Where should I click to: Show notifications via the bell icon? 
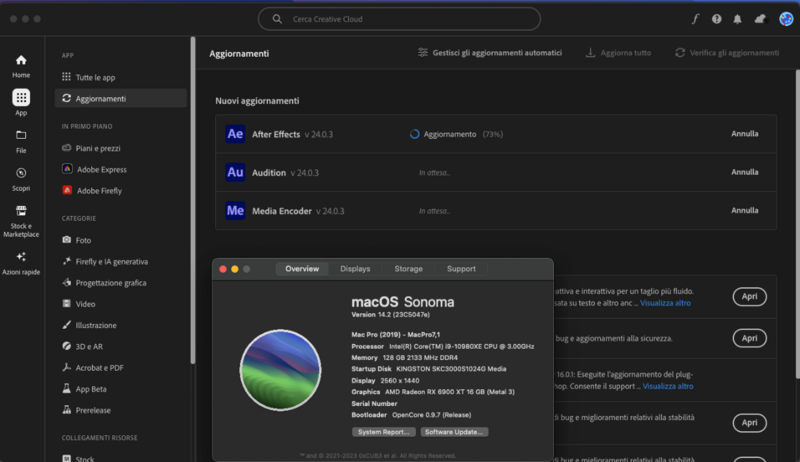(x=738, y=19)
